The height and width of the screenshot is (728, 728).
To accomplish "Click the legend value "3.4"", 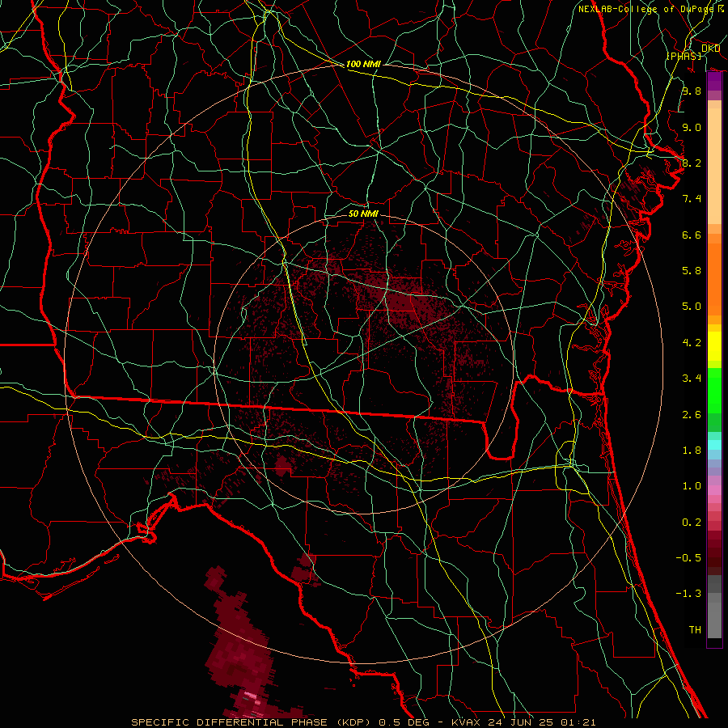I will (x=692, y=379).
